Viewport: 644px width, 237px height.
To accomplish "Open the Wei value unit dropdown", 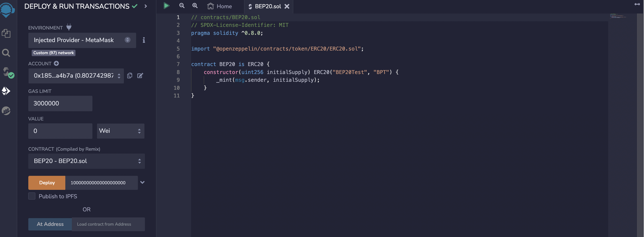I will pyautogui.click(x=120, y=131).
